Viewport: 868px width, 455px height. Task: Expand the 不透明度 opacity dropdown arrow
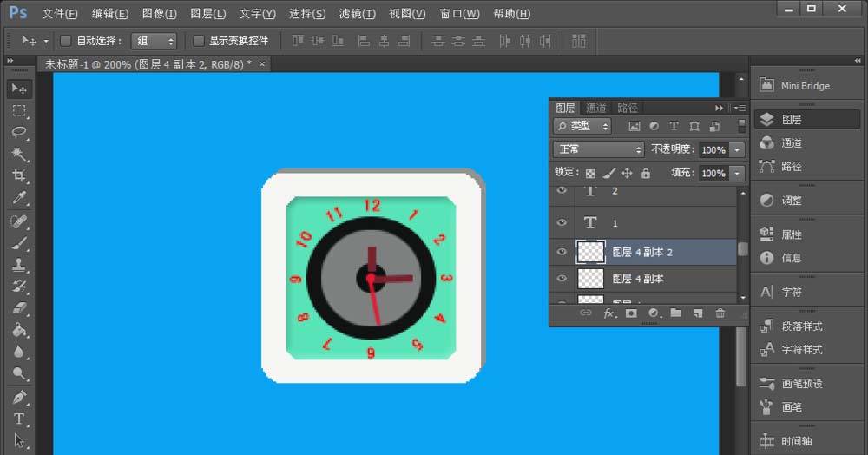coord(738,150)
